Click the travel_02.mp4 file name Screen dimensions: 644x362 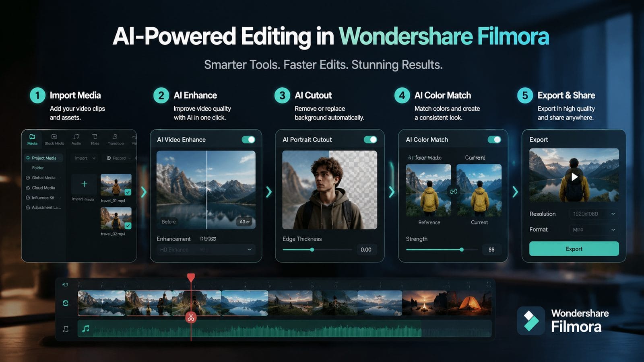[x=113, y=234]
